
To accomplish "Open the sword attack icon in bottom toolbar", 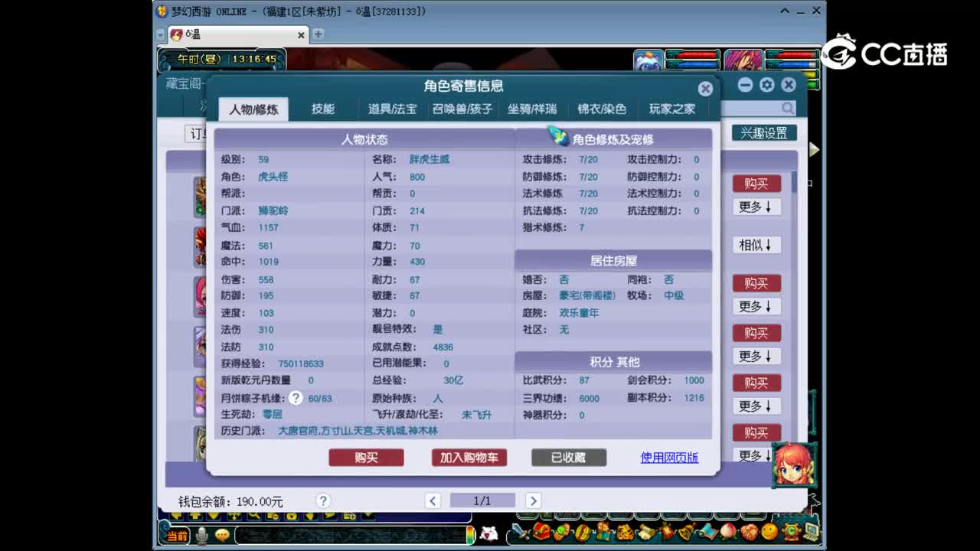I will [520, 531].
